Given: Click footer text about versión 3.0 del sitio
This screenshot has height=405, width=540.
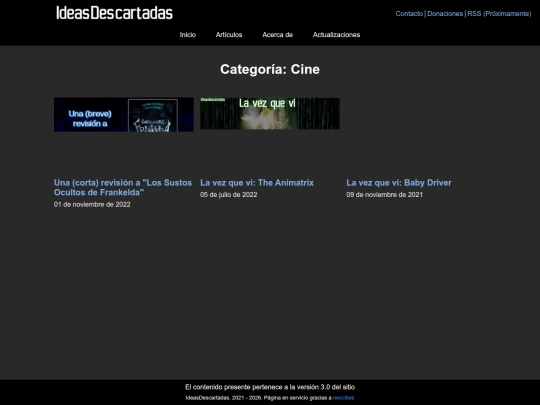Looking at the screenshot, I should 270,387.
